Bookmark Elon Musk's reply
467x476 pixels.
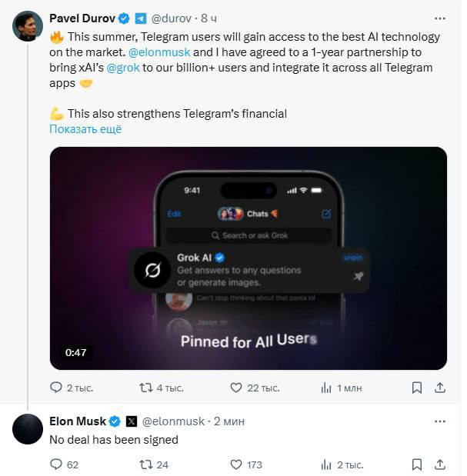point(417,464)
